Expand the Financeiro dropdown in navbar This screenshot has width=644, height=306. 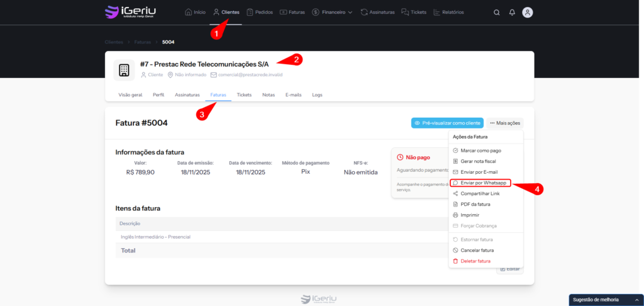pos(332,12)
